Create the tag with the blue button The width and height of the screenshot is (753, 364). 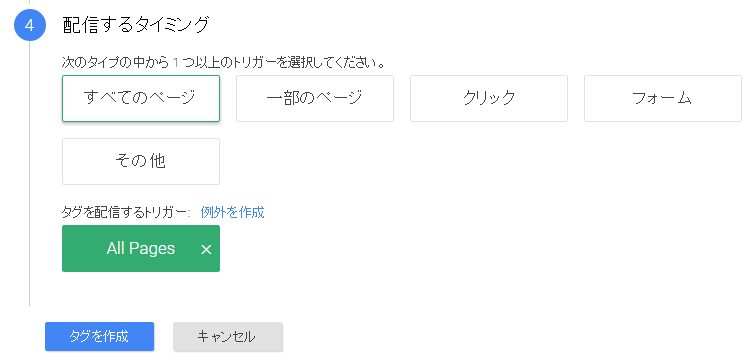[x=99, y=337]
